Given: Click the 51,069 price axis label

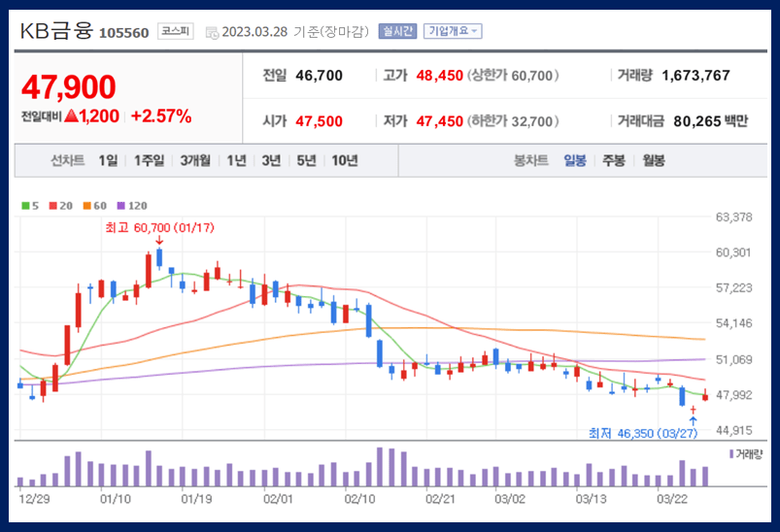Looking at the screenshot, I should [733, 359].
